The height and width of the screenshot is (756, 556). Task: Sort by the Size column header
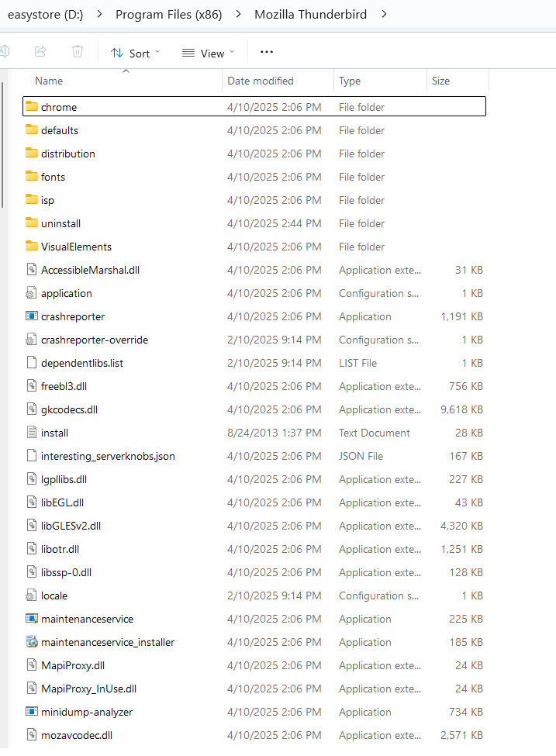(x=440, y=81)
